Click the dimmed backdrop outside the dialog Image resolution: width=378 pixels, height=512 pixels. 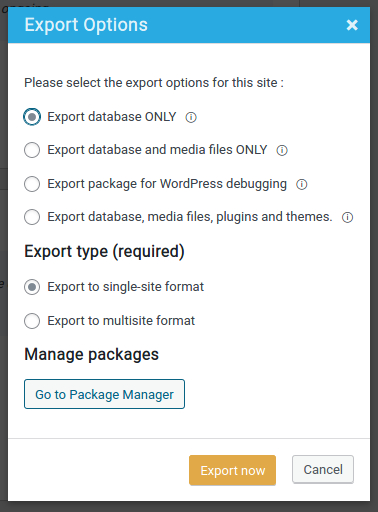(3, 233)
